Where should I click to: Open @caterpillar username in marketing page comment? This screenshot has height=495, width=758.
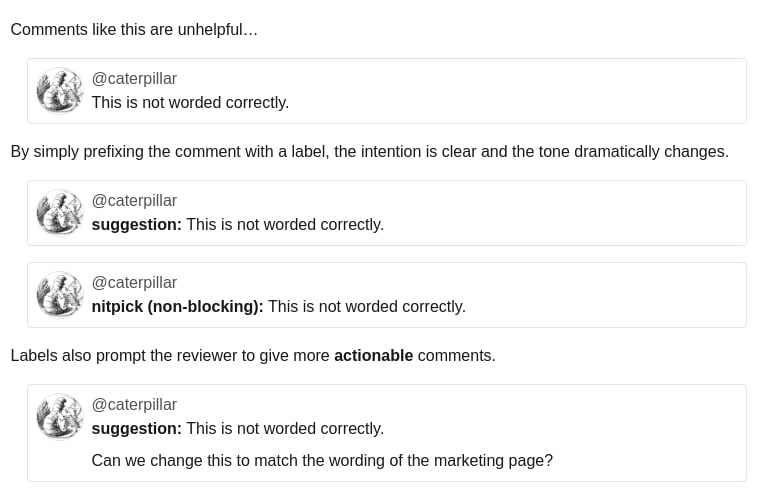(x=134, y=404)
